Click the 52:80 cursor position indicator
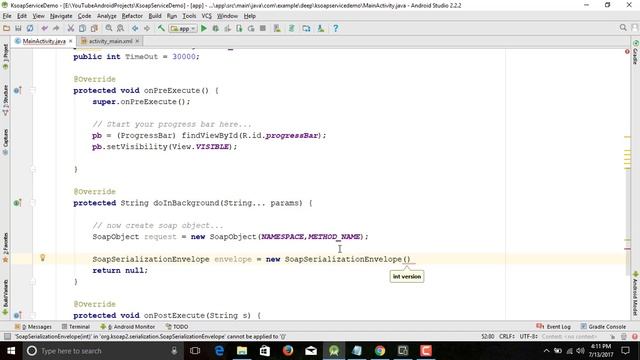Viewport: 640px width, 360px height. pos(487,336)
